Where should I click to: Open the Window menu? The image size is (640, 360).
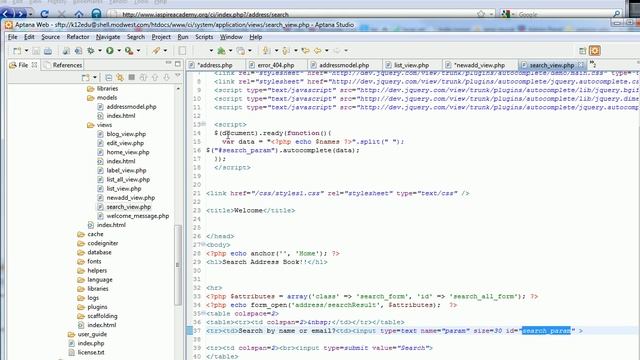coord(231,37)
